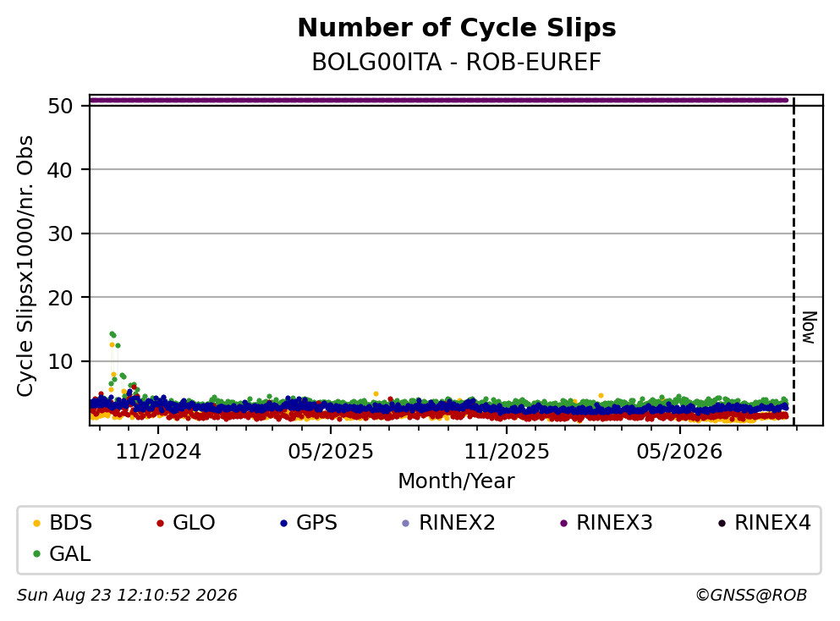Click the BDS yellow legend marker
The height and width of the screenshot is (621, 840).
coord(36,523)
